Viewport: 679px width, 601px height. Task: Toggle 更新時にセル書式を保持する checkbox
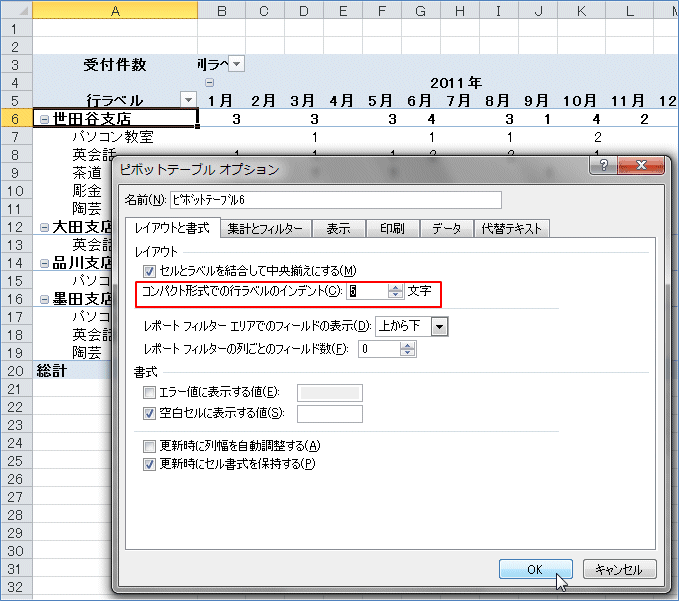point(149,465)
